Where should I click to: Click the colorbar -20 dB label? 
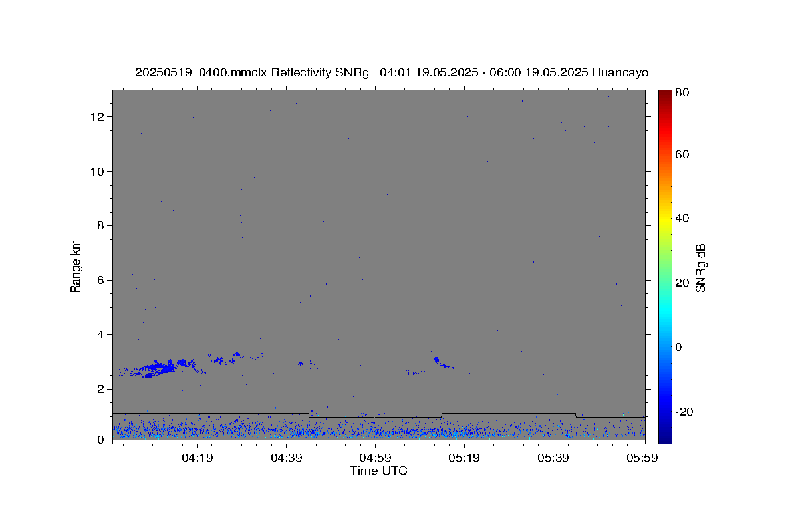[x=684, y=412]
